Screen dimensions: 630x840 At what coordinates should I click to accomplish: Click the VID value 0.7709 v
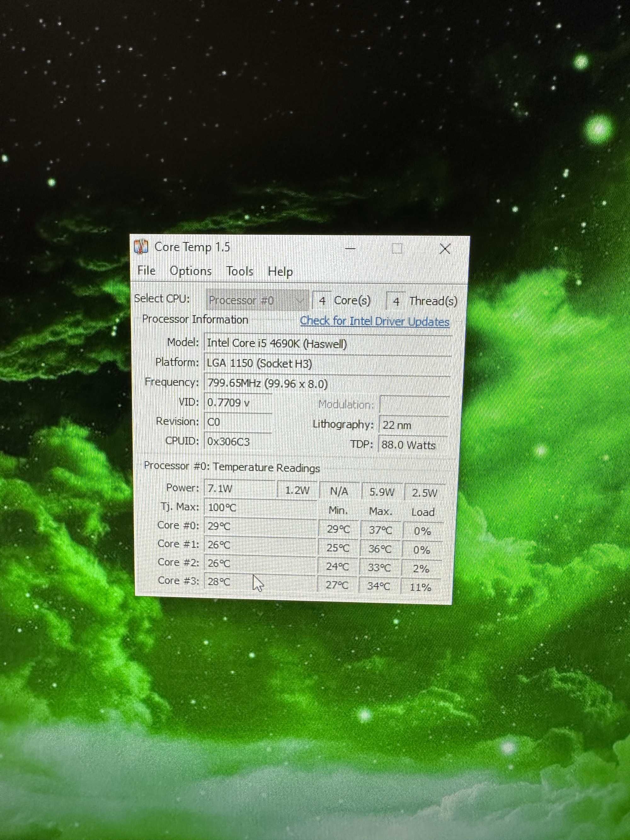point(238,403)
